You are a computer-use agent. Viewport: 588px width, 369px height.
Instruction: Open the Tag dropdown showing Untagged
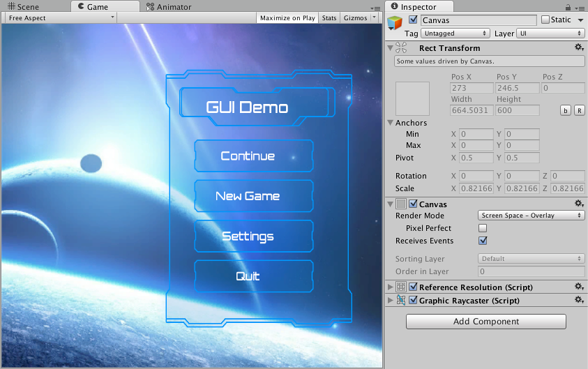(455, 33)
